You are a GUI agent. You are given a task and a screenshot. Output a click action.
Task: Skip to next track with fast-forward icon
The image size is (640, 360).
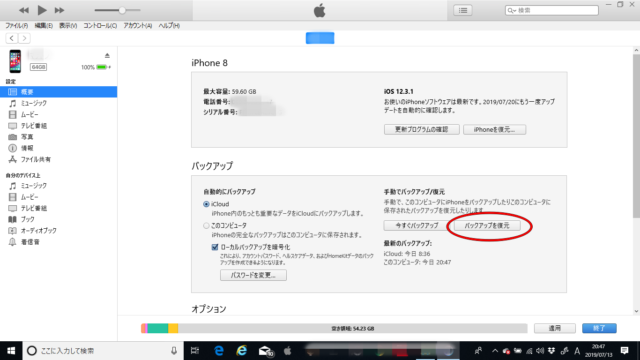(60, 10)
